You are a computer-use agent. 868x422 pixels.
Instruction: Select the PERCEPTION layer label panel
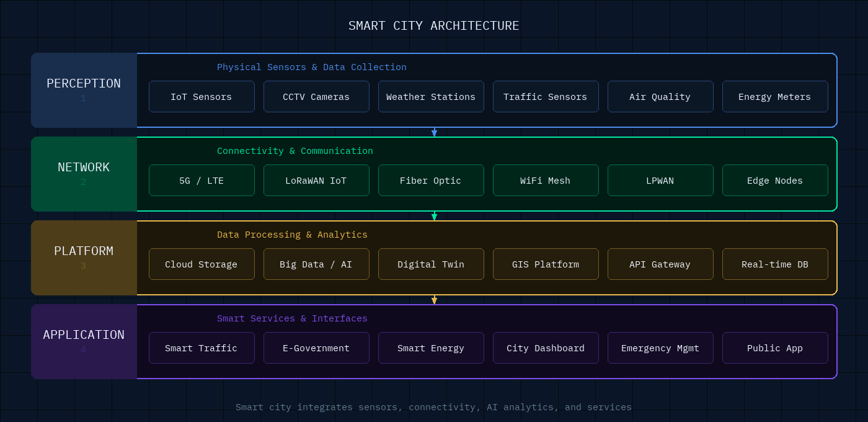84,91
